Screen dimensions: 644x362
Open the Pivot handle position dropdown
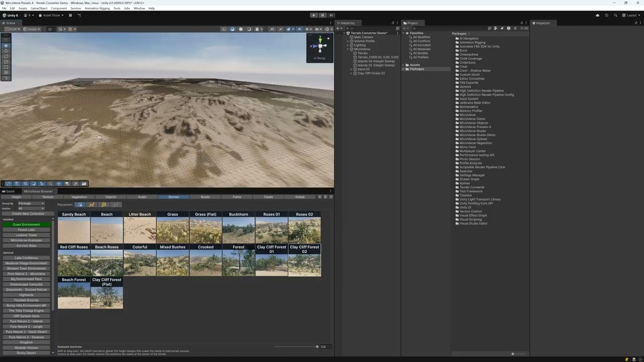coord(14,29)
